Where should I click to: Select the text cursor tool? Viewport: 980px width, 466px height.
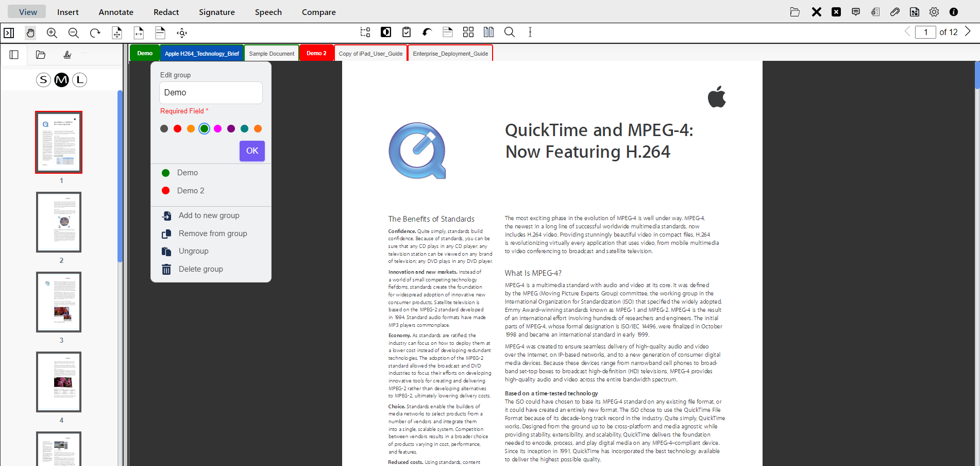[x=530, y=32]
